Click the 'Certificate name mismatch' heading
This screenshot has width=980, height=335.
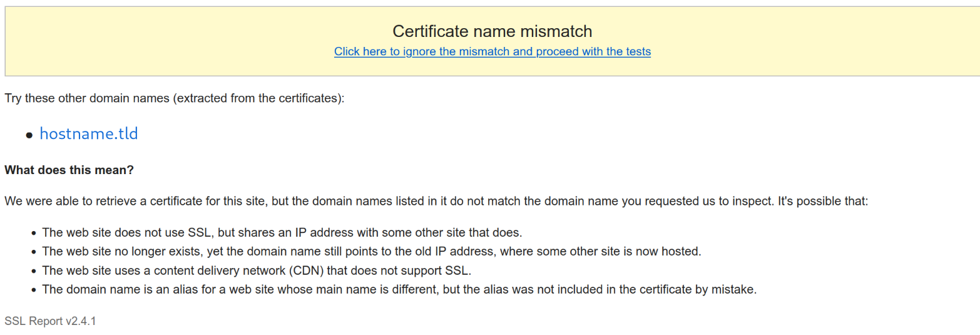click(492, 31)
